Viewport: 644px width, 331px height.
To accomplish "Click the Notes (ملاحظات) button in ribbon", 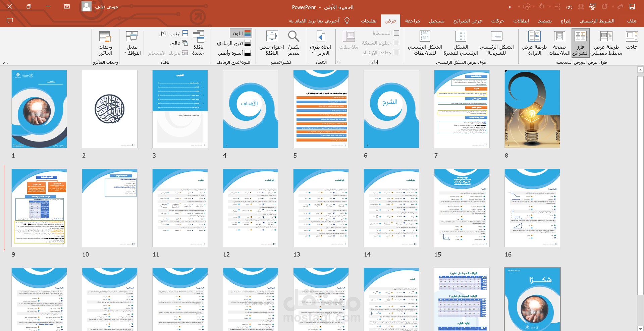I will click(349, 41).
